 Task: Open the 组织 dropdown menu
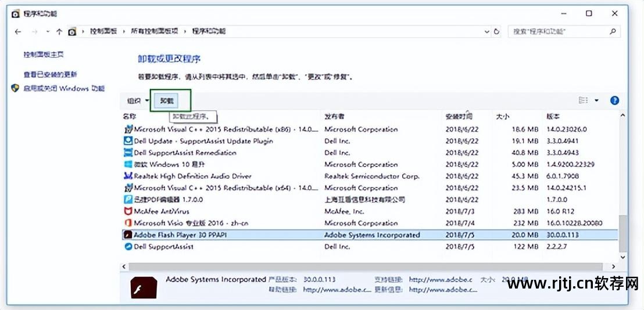click(138, 101)
